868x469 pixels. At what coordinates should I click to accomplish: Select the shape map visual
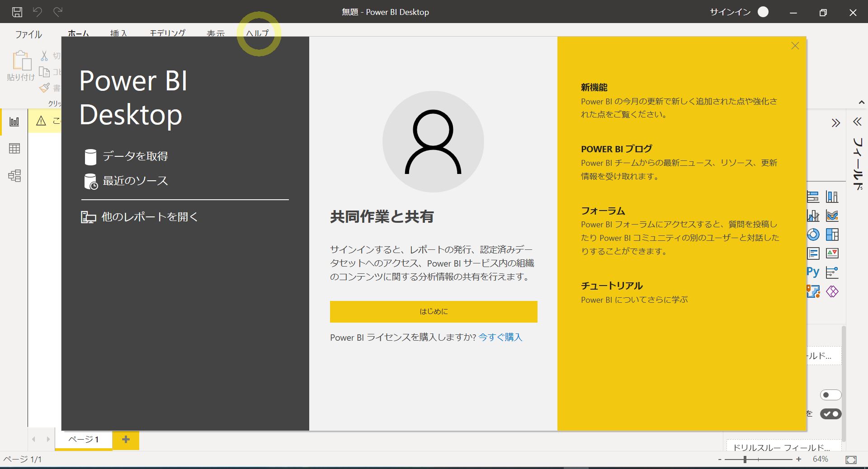pos(813,291)
